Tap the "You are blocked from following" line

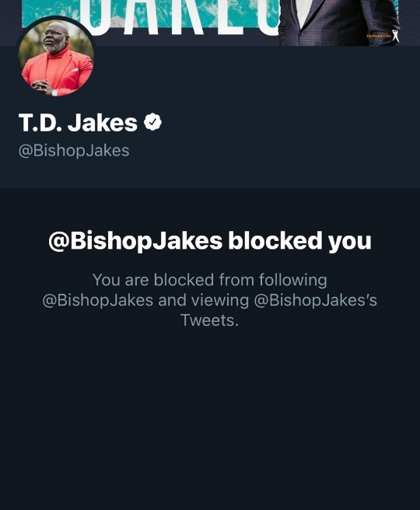coord(210,280)
